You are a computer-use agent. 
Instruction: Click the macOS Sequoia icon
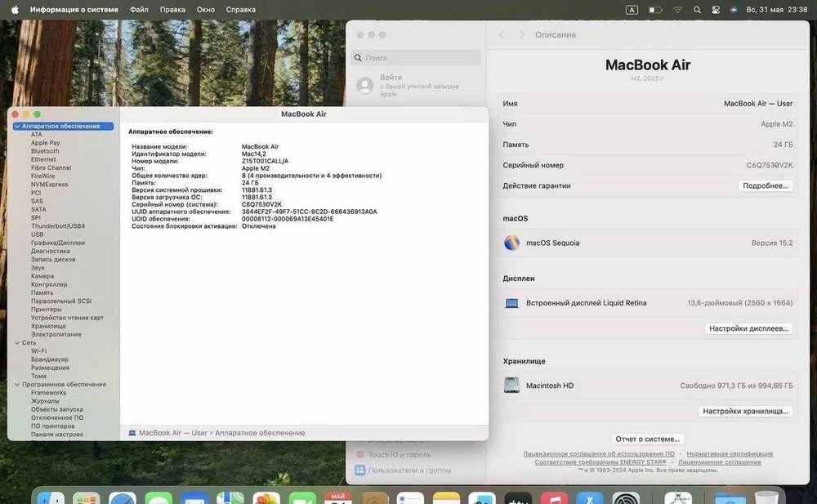pos(511,243)
